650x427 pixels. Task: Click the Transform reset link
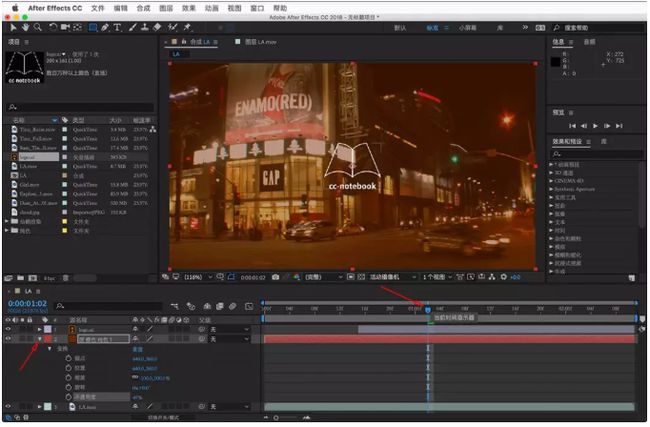click(x=137, y=349)
